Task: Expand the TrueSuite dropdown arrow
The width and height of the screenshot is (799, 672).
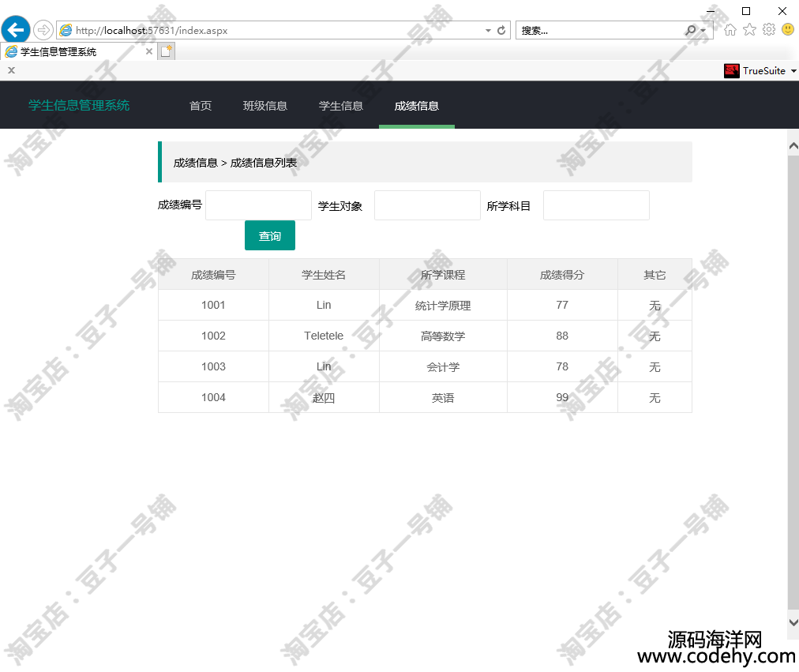Action: [793, 71]
